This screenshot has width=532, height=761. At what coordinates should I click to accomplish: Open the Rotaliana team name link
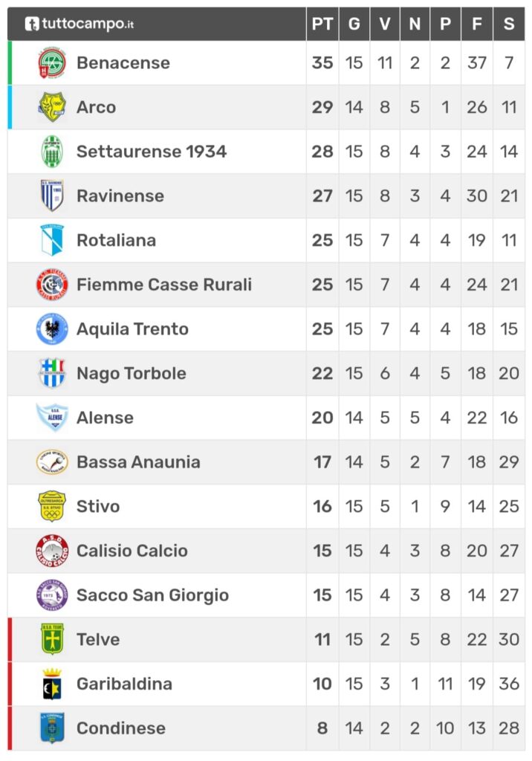point(117,240)
